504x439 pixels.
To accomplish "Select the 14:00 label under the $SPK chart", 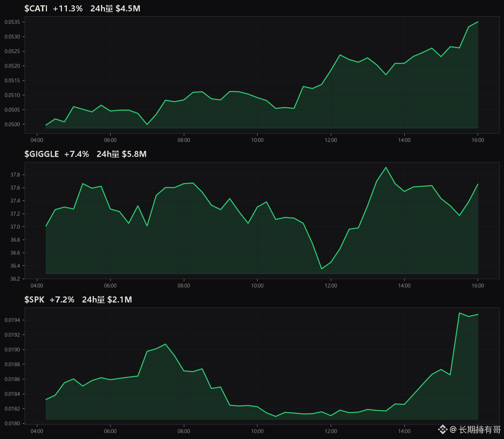I will point(404,431).
